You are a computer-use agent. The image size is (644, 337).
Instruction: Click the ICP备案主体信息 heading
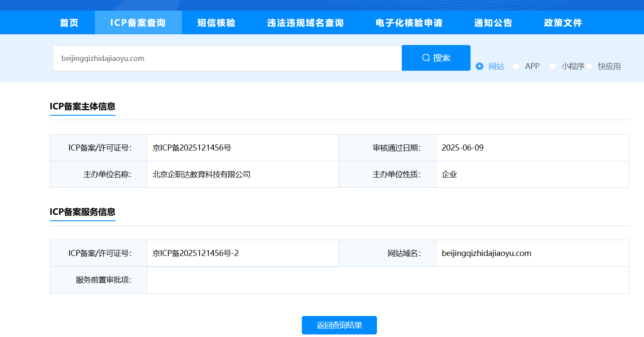(x=82, y=106)
